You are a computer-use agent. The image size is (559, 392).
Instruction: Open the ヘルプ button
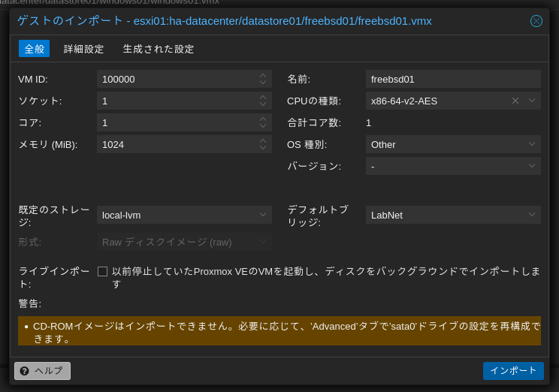point(42,371)
